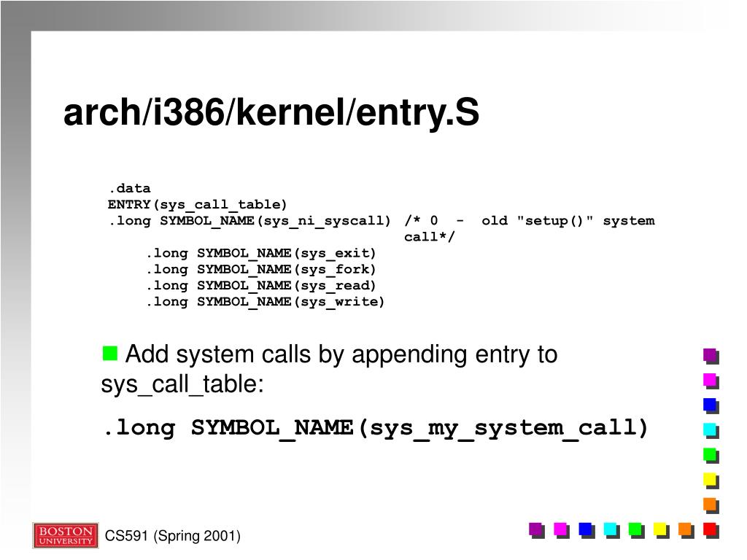Click the slide title arch/i386/kernel/entry.S
Screen dimensions: 747x560
tap(271, 113)
